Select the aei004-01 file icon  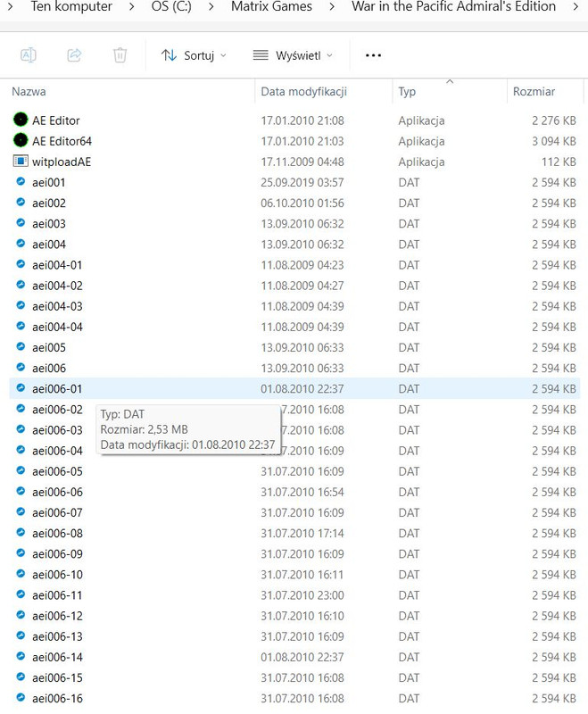[x=21, y=263]
